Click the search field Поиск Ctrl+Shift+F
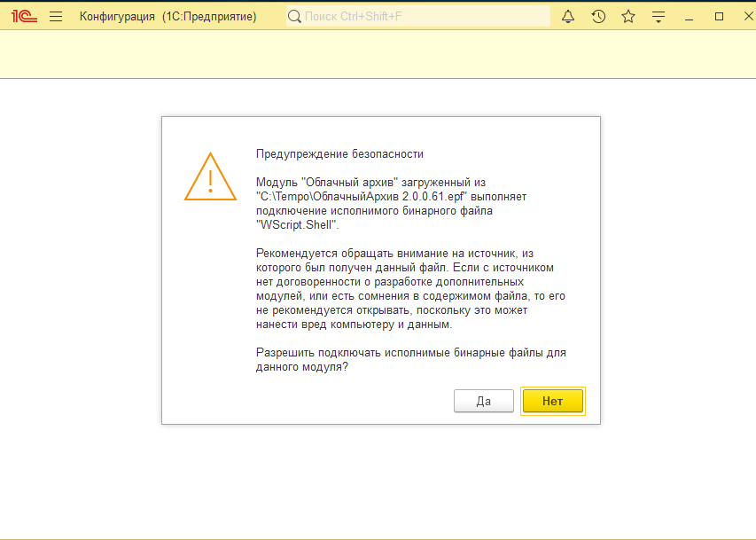Image resolution: width=756 pixels, height=540 pixels. (x=418, y=17)
